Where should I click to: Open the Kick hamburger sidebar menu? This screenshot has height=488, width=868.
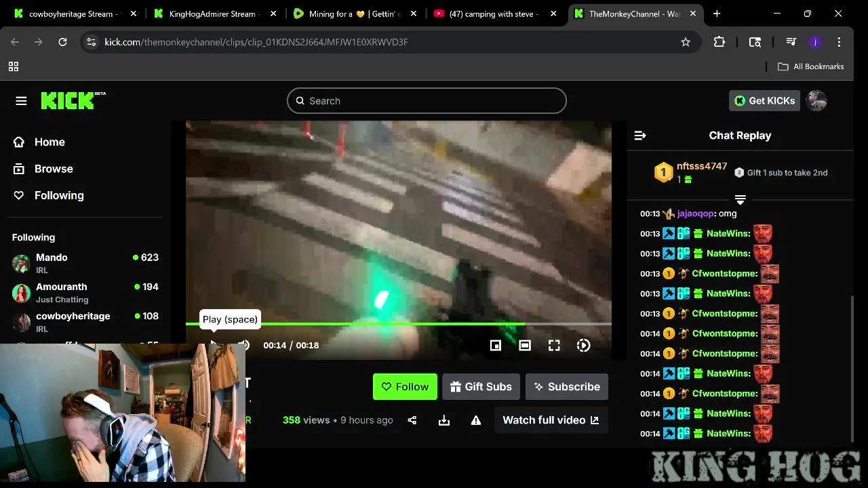(x=21, y=101)
